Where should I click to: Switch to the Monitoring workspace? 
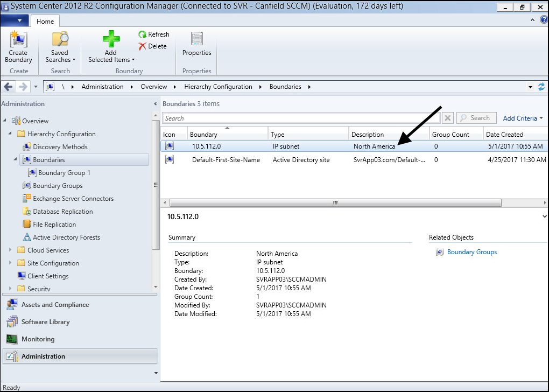click(80, 339)
